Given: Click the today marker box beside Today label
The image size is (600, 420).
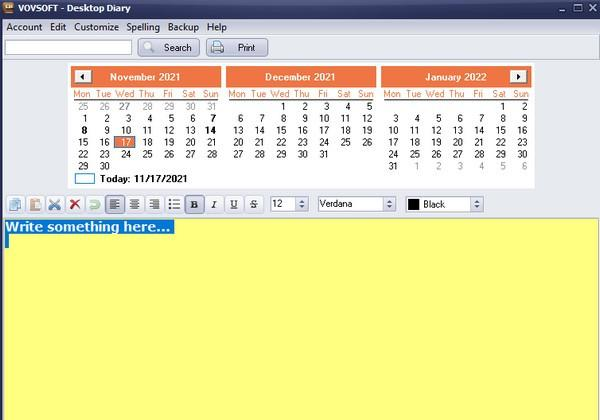Looking at the screenshot, I should click(x=85, y=179).
